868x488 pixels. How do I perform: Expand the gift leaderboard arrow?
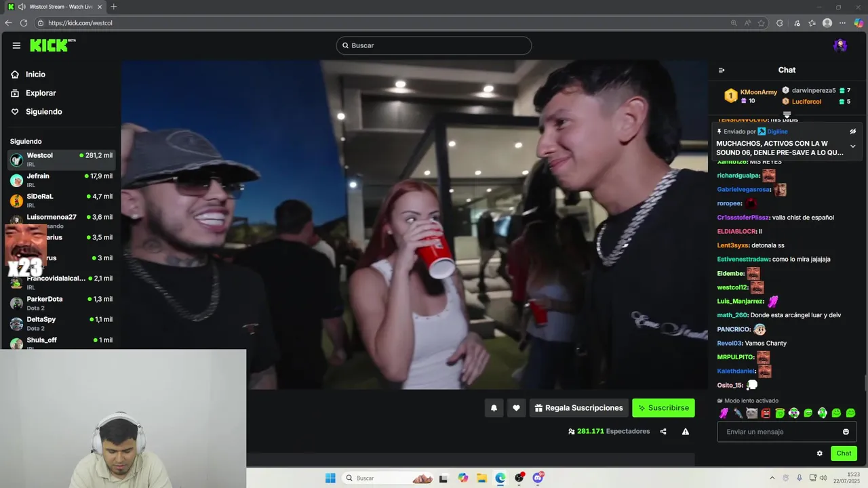click(x=787, y=115)
